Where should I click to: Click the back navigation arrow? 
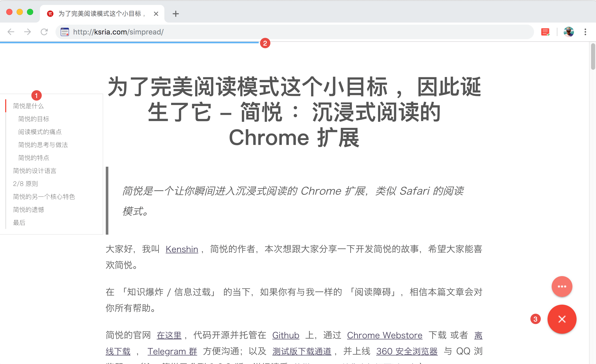tap(11, 32)
